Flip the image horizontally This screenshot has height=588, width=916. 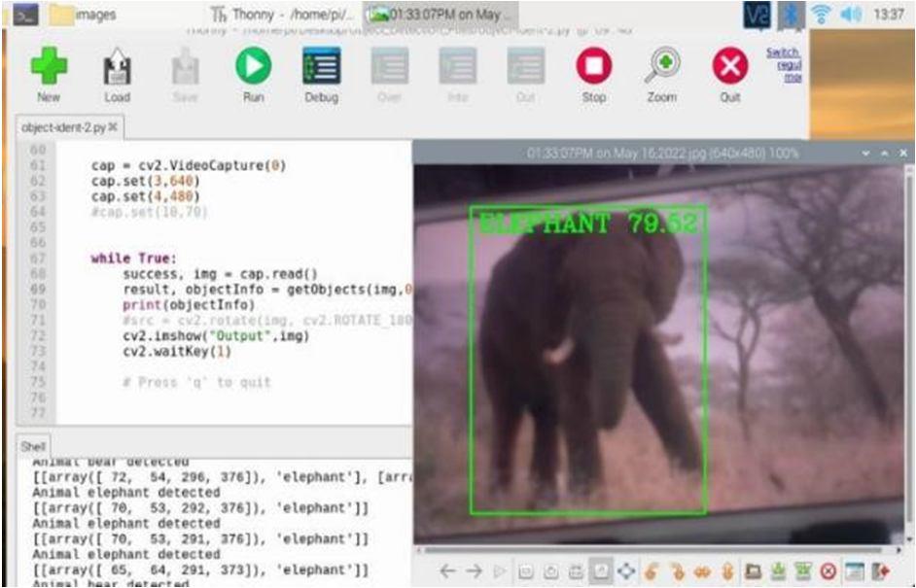[x=702, y=571]
